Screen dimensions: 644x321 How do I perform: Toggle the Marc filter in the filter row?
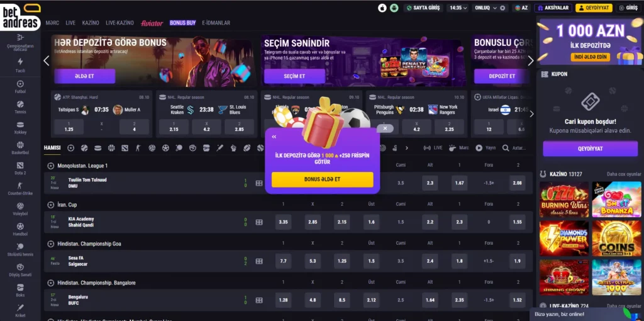458,147
